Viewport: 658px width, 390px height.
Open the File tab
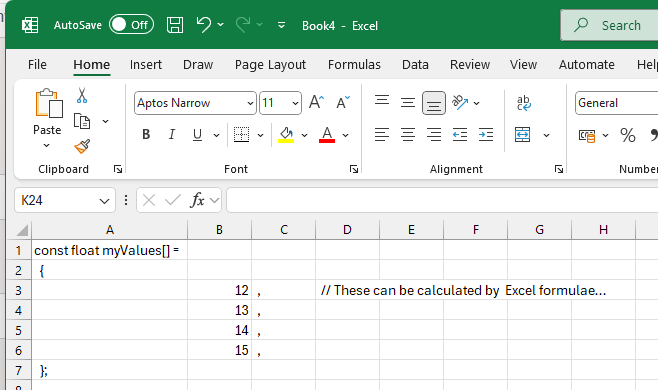coord(37,65)
